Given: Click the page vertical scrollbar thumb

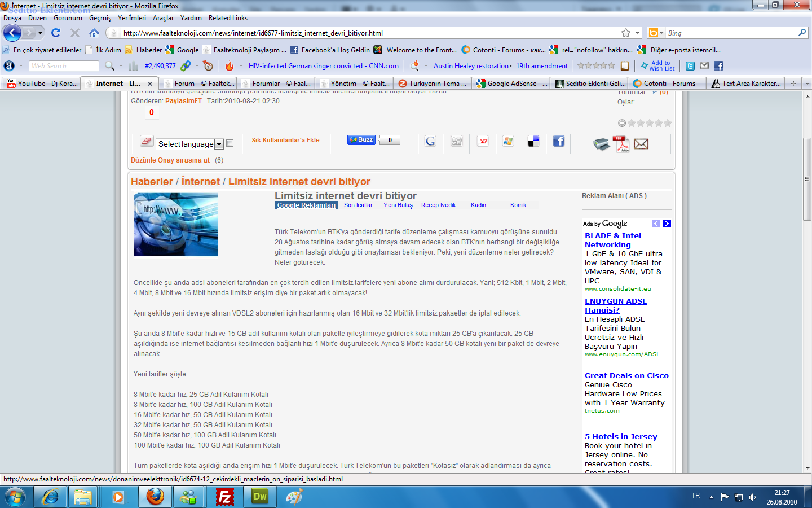Looking at the screenshot, I should tap(807, 179).
